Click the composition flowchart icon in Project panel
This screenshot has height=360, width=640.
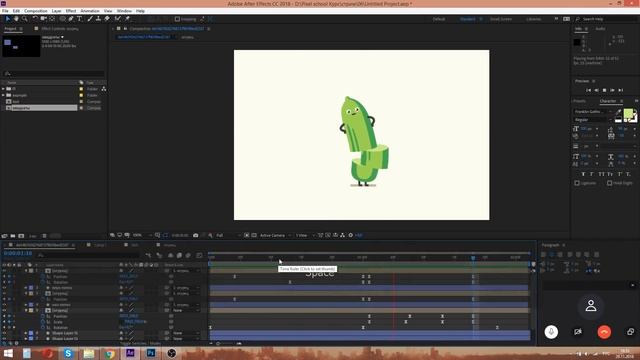click(104, 89)
